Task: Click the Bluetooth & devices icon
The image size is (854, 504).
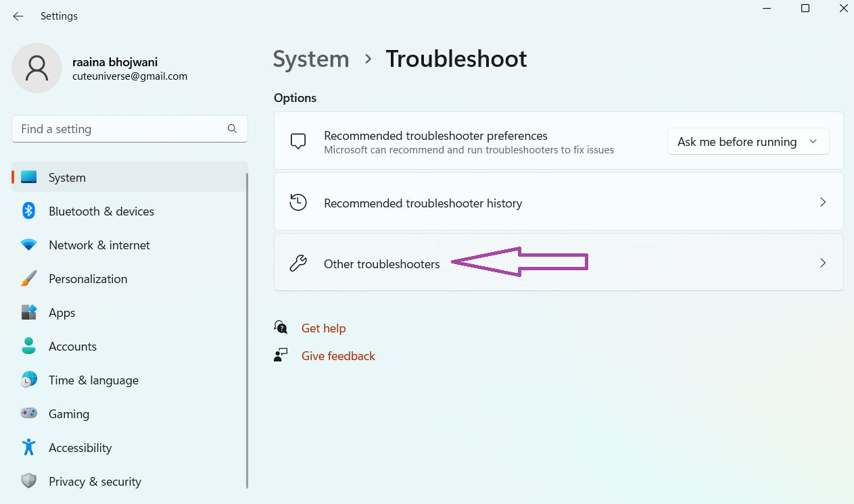Action: point(28,211)
